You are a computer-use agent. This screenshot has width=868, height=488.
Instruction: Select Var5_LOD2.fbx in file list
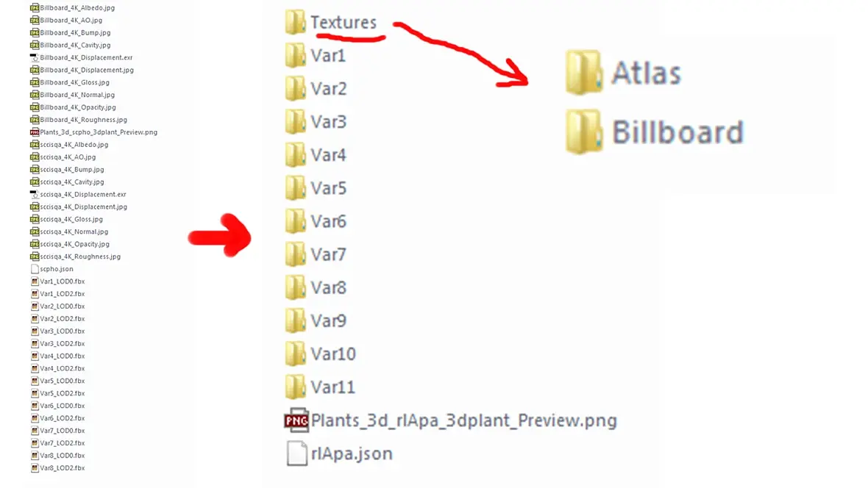tap(57, 393)
